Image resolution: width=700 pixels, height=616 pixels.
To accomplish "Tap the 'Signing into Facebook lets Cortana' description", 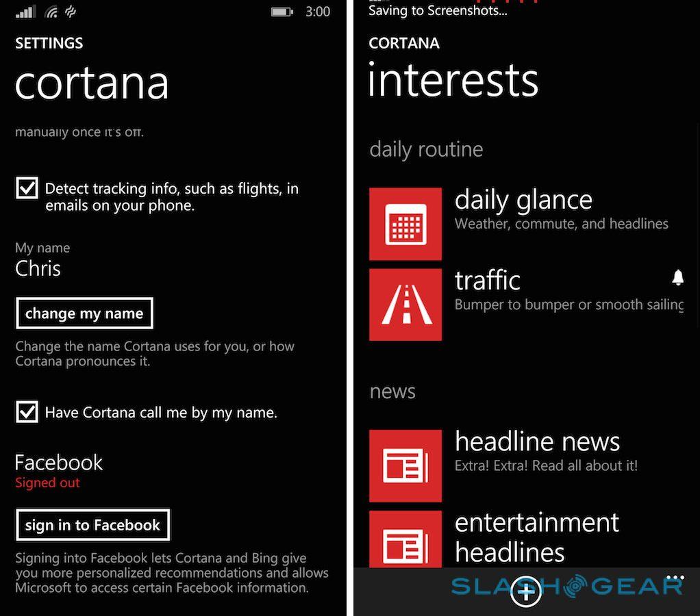I will click(x=172, y=573).
